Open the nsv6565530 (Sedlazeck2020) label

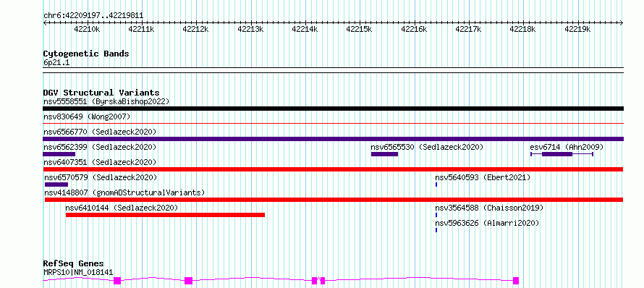coord(427,147)
